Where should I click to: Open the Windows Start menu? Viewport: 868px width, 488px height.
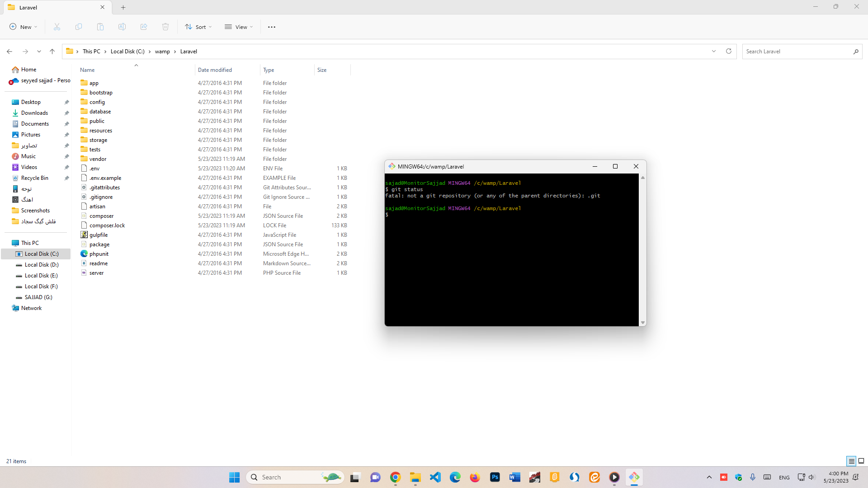pos(234,477)
